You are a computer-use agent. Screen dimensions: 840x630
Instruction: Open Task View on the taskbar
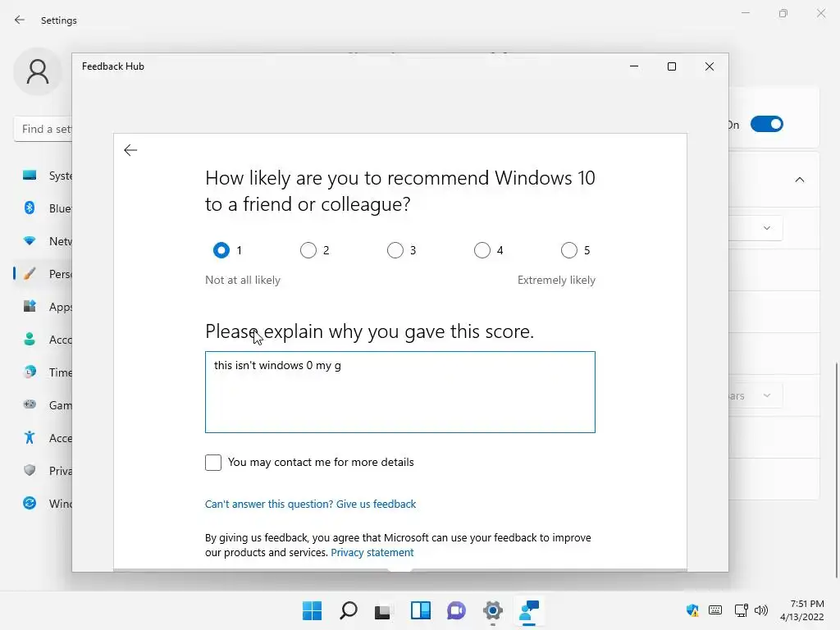pos(383,611)
